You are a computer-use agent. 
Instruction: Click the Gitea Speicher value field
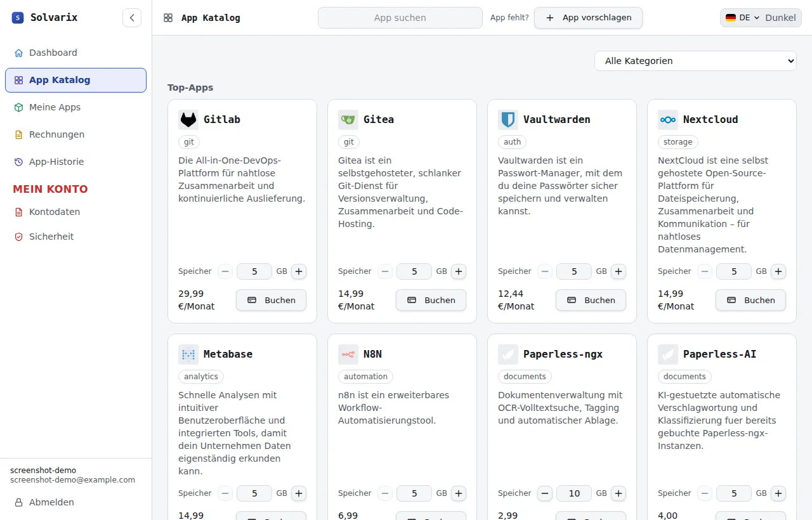[414, 271]
